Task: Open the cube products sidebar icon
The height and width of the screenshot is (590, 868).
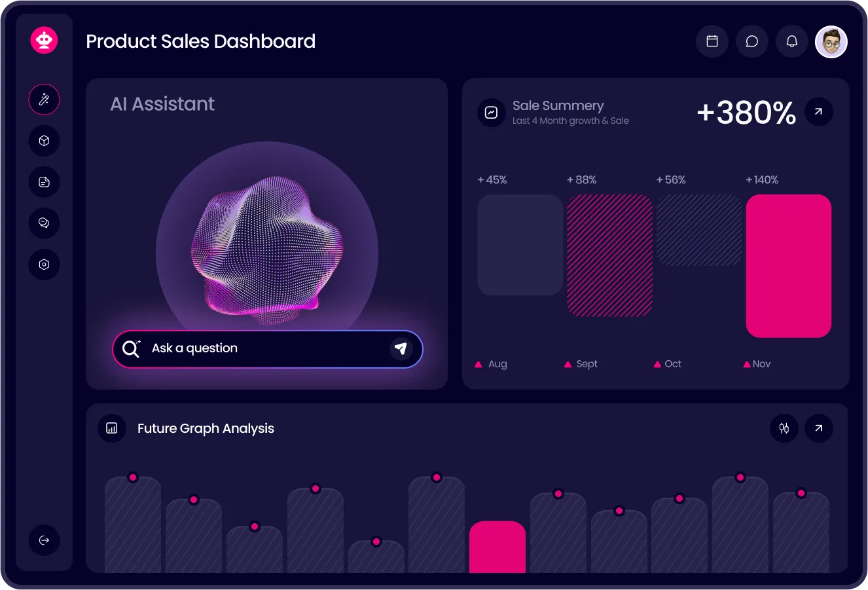Action: click(44, 141)
